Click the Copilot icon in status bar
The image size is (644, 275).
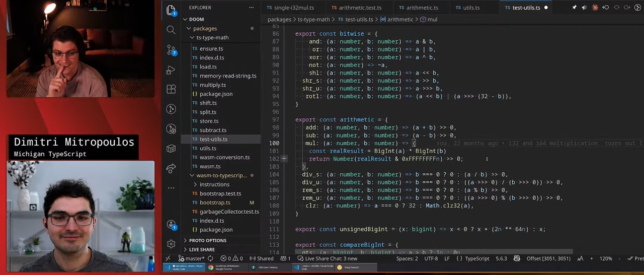coord(517,258)
